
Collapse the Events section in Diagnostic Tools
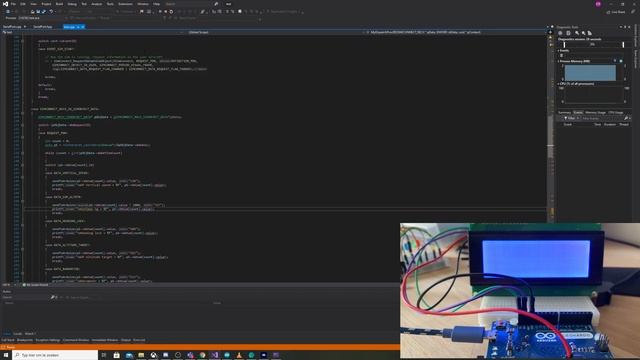tap(558, 51)
